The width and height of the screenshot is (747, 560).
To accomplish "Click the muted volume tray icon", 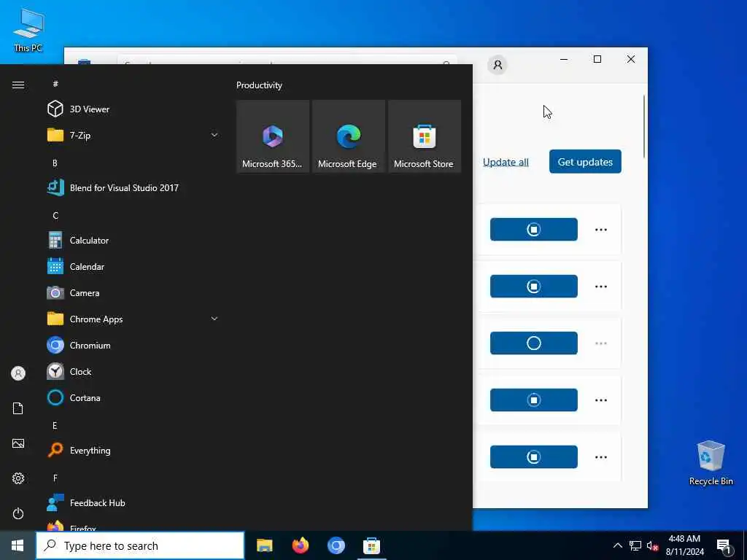I will (652, 545).
